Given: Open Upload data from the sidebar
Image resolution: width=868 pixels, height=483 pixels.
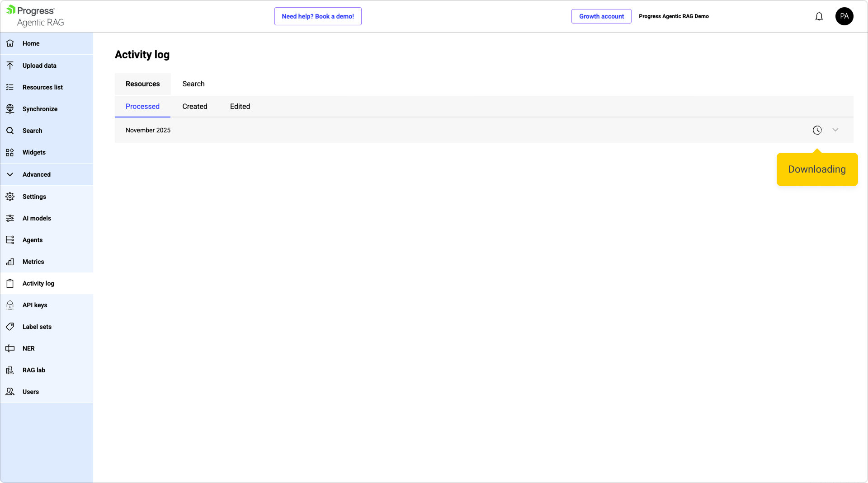Looking at the screenshot, I should [x=39, y=66].
